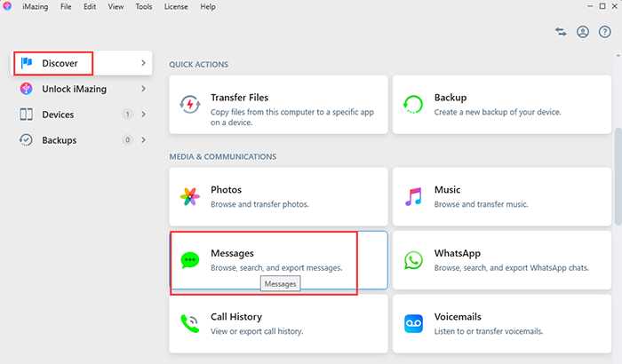The height and width of the screenshot is (364, 622).
Task: Open the File menu
Action: (66, 7)
